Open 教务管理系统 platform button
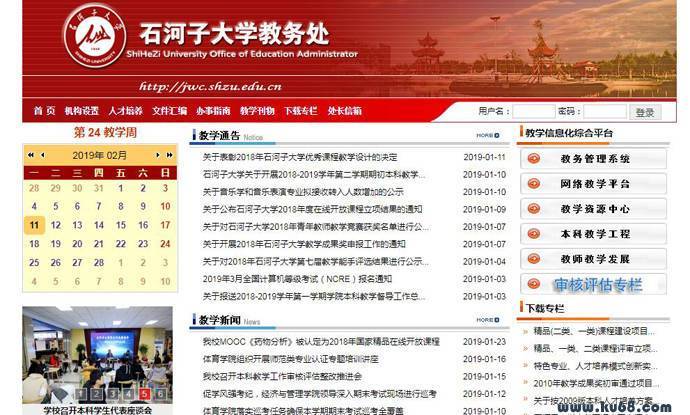690x415 pixels. (x=593, y=158)
